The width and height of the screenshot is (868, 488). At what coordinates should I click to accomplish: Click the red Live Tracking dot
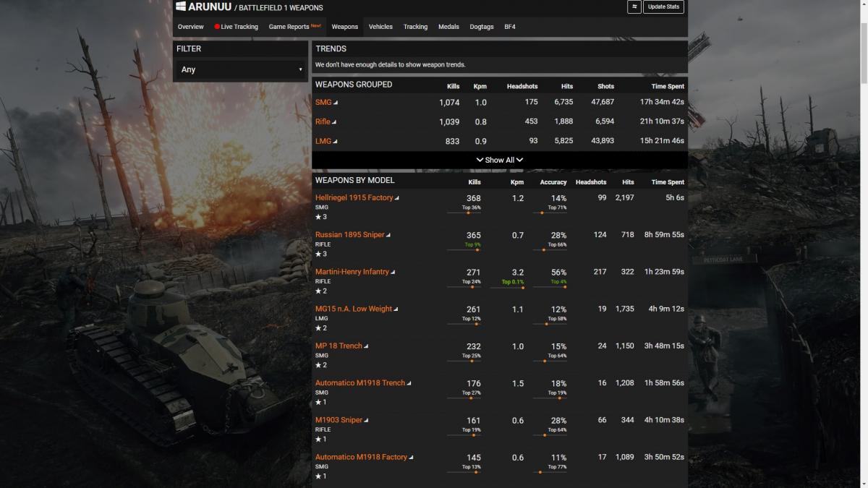(x=217, y=27)
